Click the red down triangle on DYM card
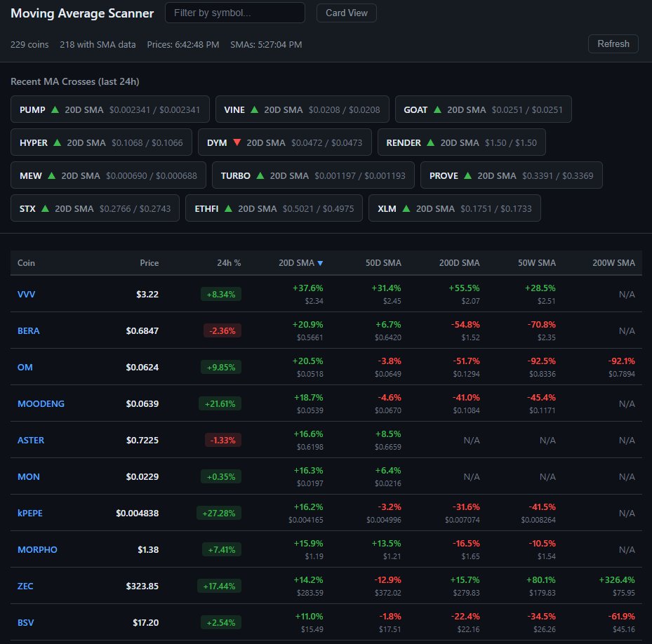This screenshot has height=644, width=652. (x=237, y=142)
